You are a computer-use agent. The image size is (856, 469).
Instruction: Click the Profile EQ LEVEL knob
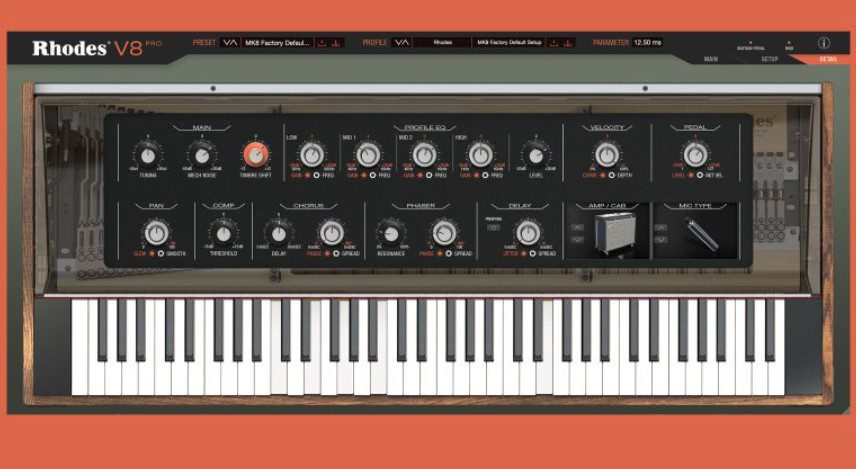pos(536,156)
